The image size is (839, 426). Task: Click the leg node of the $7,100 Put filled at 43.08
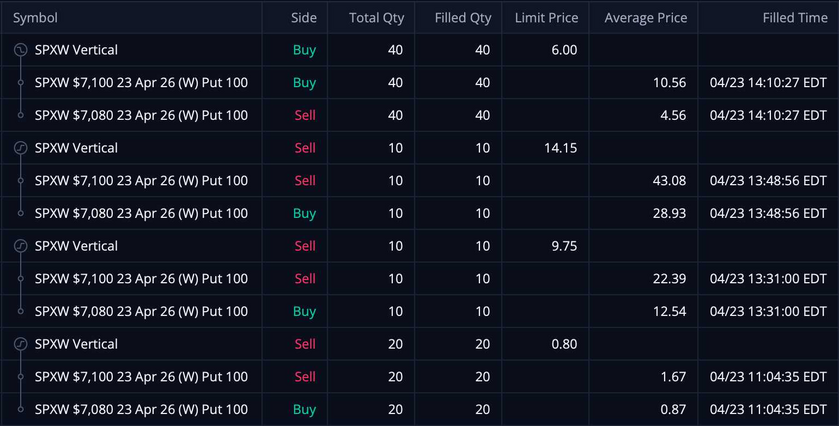coord(20,181)
